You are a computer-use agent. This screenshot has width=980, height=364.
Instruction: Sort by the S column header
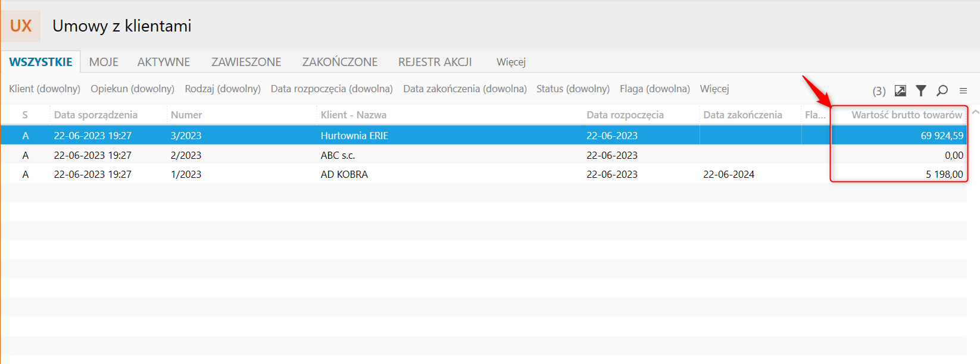(25, 115)
